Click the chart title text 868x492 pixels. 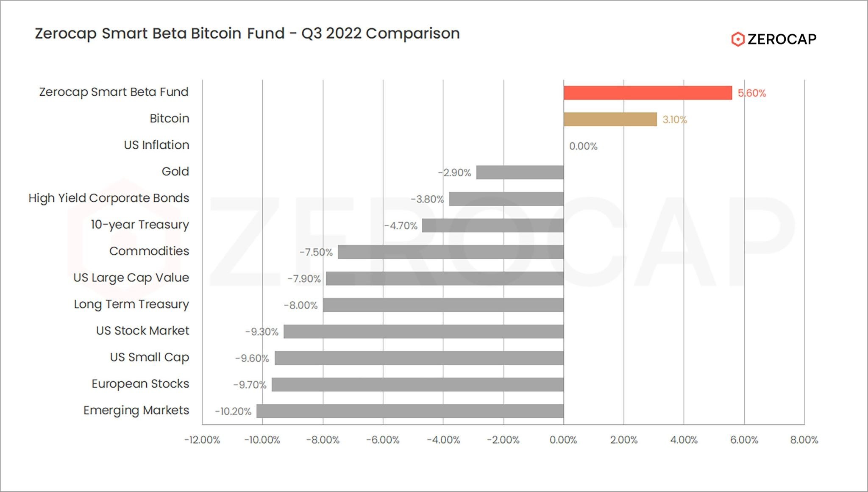247,33
